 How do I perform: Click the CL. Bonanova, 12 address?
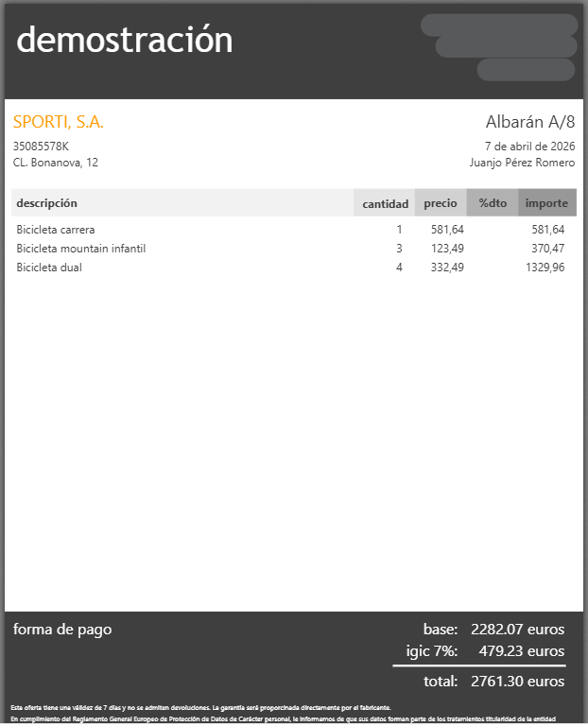(x=56, y=163)
